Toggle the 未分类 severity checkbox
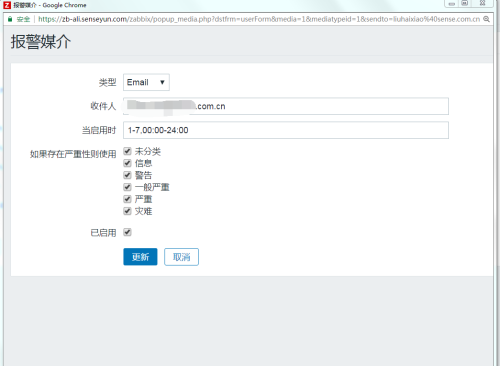Image resolution: width=500 pixels, height=366 pixels. pos(127,151)
